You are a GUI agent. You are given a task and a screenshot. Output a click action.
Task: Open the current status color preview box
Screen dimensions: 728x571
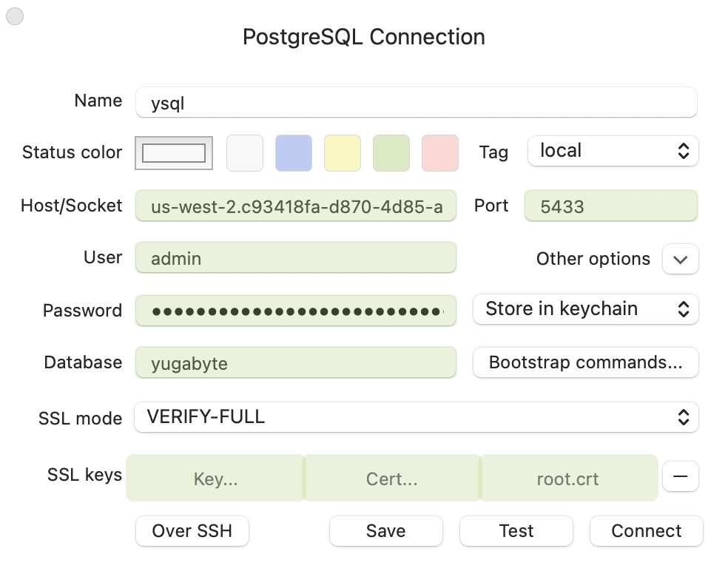(174, 152)
